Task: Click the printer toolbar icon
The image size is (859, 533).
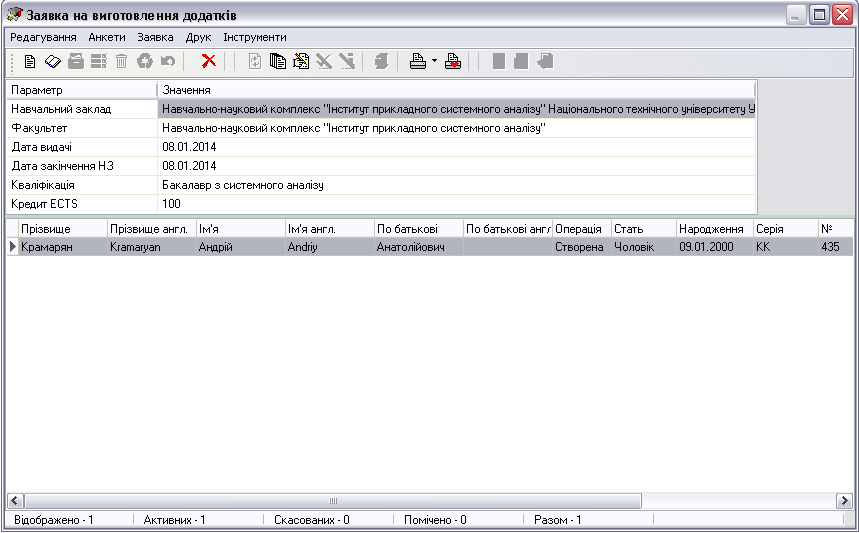Action: click(x=418, y=61)
